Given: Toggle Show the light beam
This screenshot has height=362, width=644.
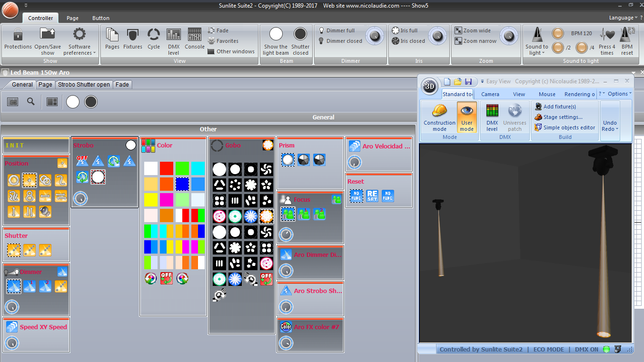Looking at the screenshot, I should coord(276,41).
